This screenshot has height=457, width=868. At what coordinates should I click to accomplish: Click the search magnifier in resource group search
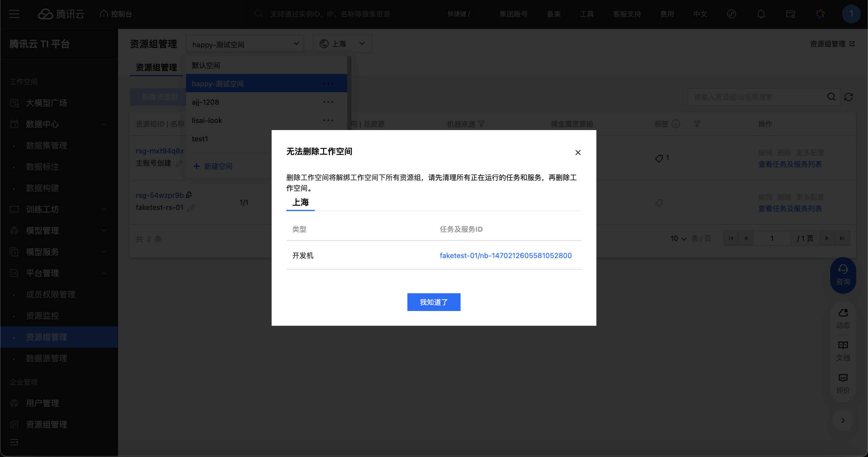click(x=831, y=97)
